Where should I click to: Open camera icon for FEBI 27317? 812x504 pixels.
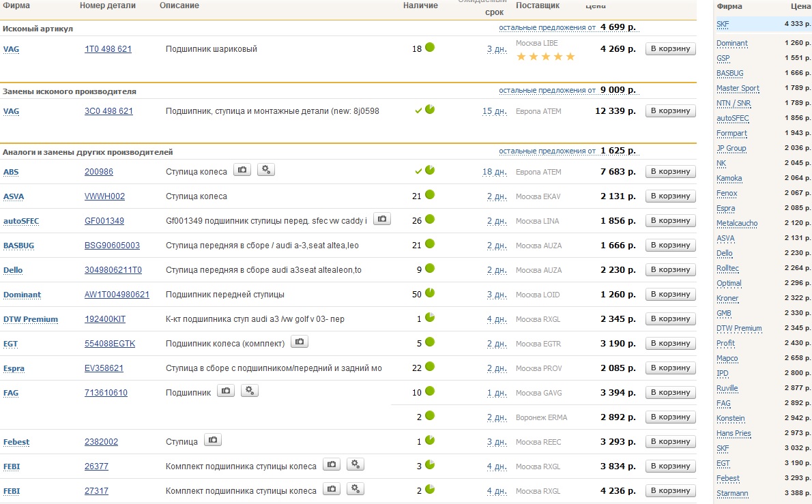pos(331,489)
